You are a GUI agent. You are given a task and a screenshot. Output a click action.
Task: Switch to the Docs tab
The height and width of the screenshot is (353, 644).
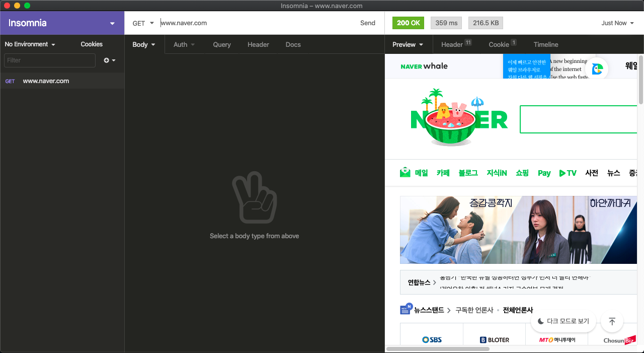pyautogui.click(x=293, y=44)
